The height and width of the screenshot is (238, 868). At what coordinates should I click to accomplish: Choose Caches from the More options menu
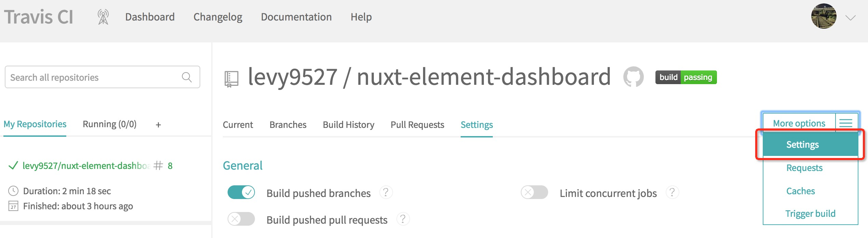(811, 191)
